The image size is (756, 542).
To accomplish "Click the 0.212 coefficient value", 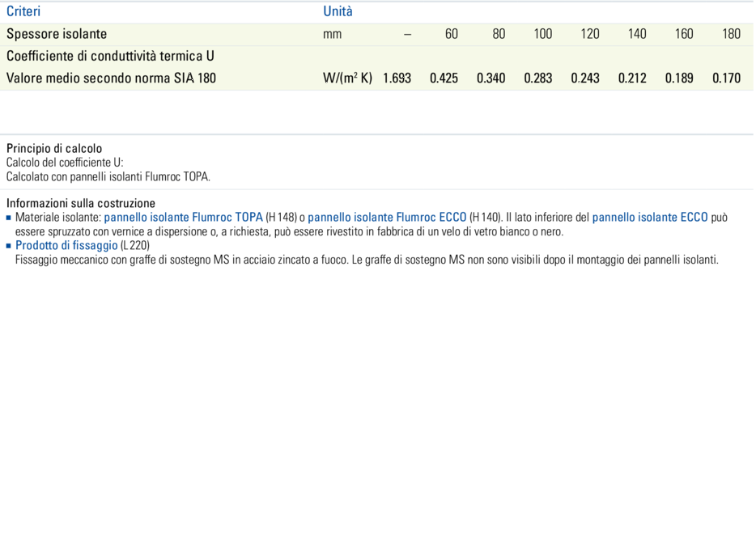I will click(x=632, y=78).
